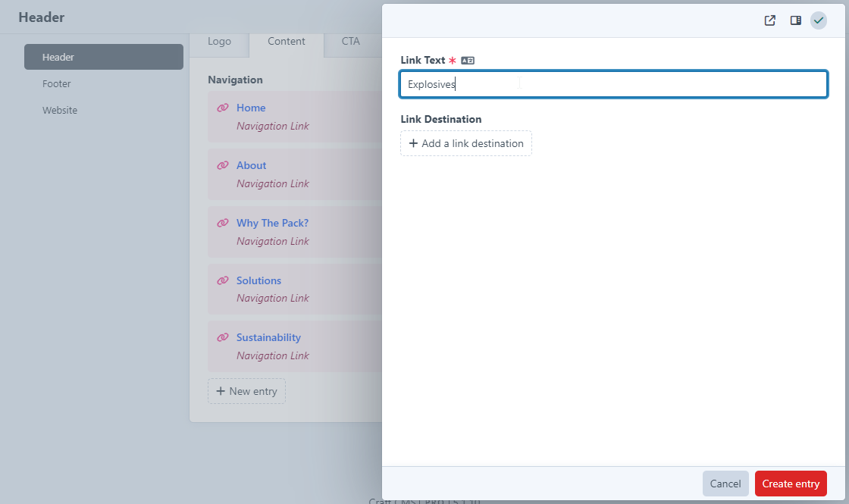The height and width of the screenshot is (504, 849).
Task: Click the translatable field icon beside Link Text
Action: tap(468, 61)
